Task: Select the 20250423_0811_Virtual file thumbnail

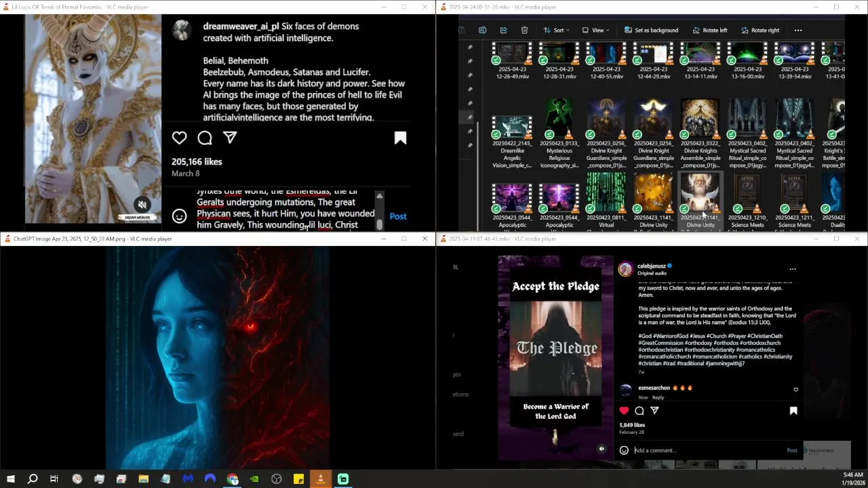Action: (606, 192)
